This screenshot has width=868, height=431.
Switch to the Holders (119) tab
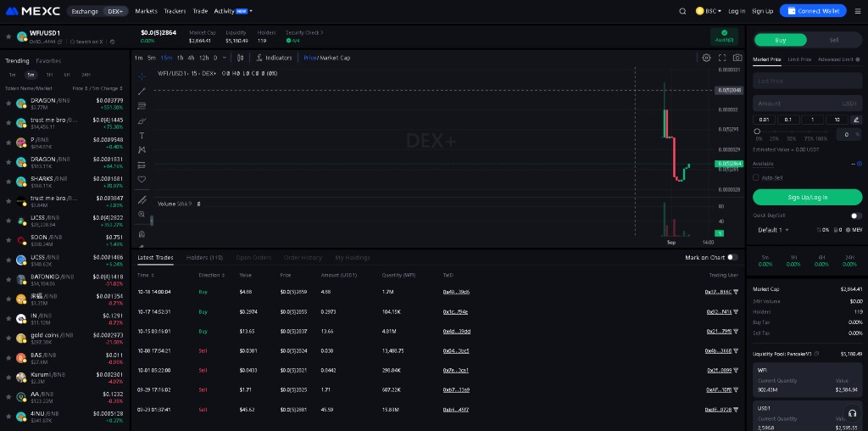[204, 257]
